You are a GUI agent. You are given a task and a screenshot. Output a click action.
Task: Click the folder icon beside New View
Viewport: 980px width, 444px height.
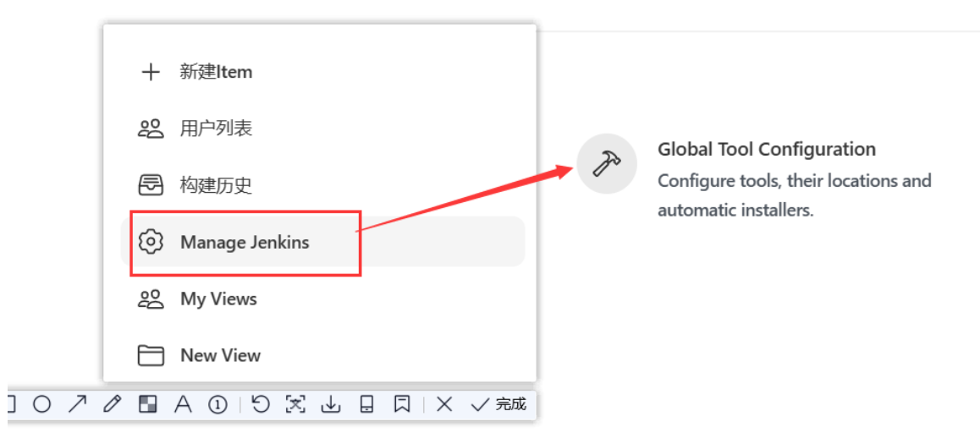151,355
